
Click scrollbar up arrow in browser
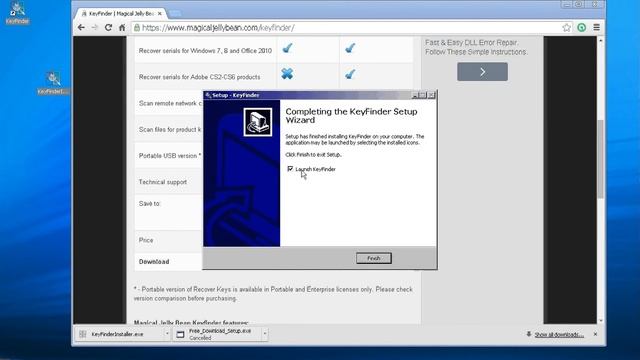[x=600, y=41]
